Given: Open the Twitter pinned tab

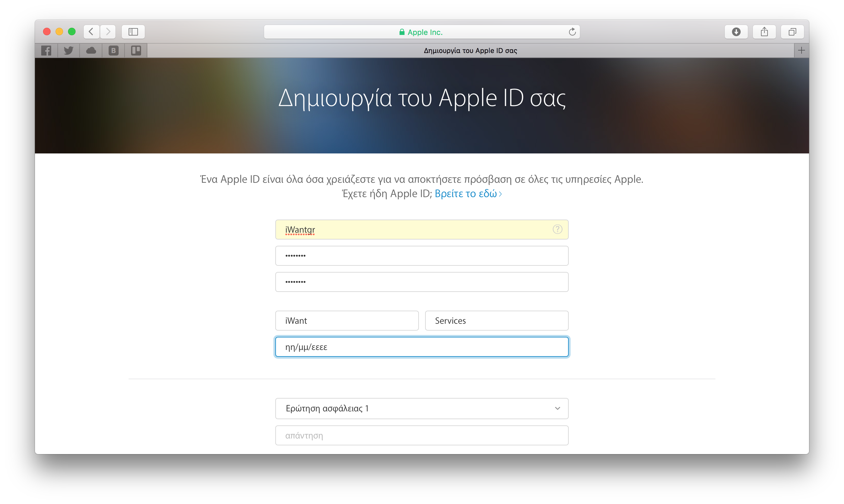Looking at the screenshot, I should (69, 51).
